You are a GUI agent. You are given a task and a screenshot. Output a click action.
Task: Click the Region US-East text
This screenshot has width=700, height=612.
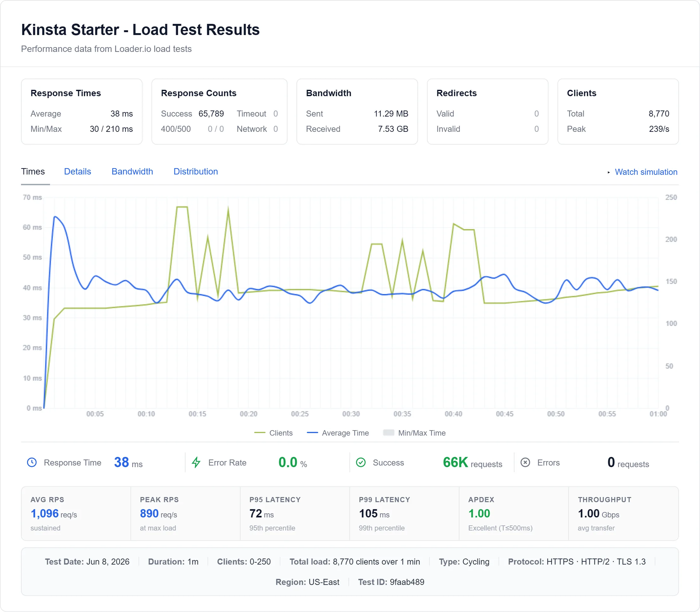click(307, 582)
